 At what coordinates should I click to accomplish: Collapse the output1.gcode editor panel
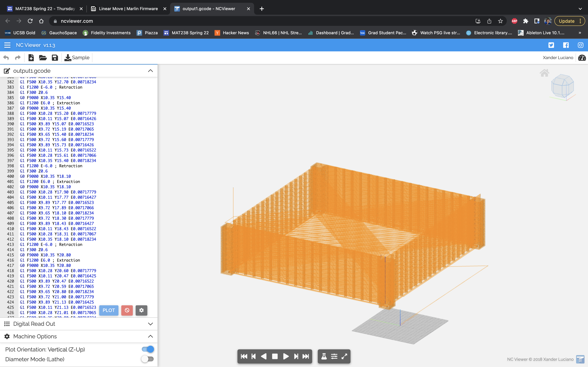pos(150,71)
